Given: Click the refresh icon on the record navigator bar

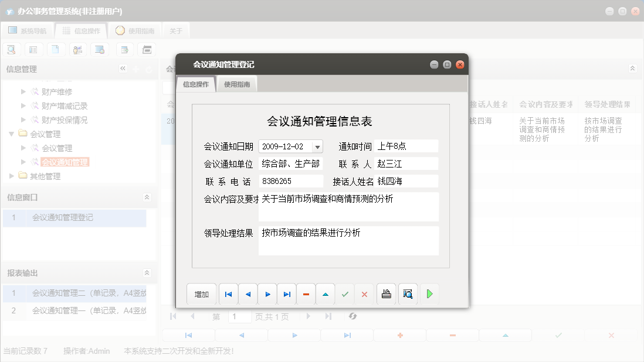Looking at the screenshot, I should pos(352,316).
